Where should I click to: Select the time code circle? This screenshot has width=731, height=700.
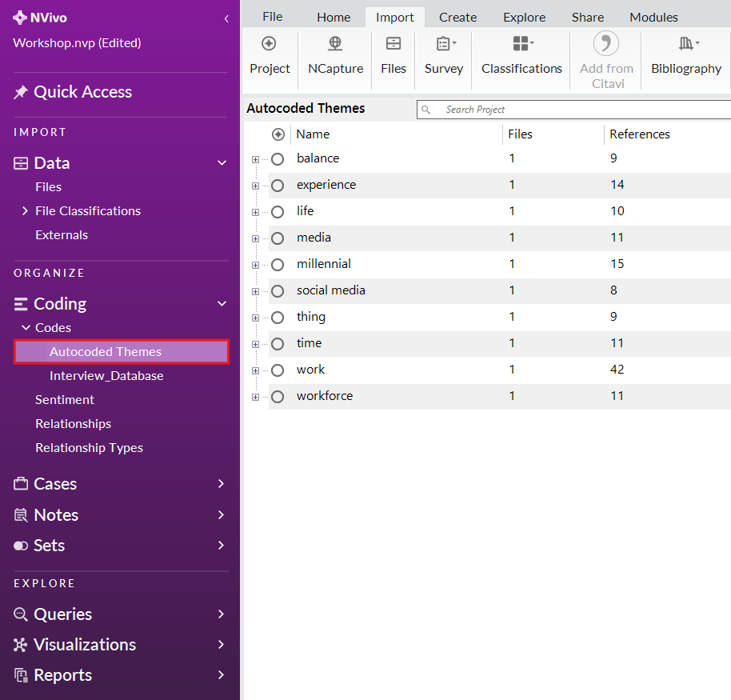coord(278,344)
